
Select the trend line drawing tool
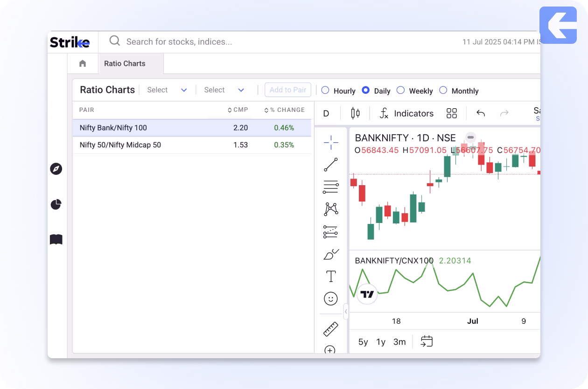[x=331, y=165]
